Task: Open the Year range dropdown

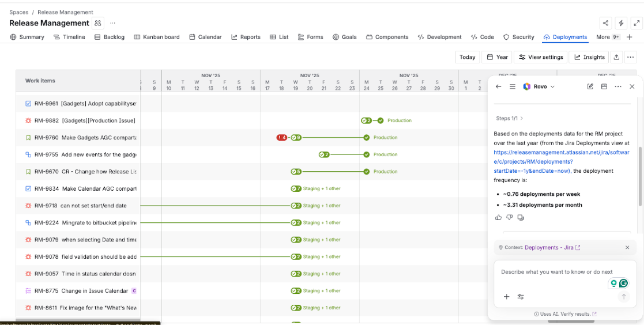Action: coord(496,57)
